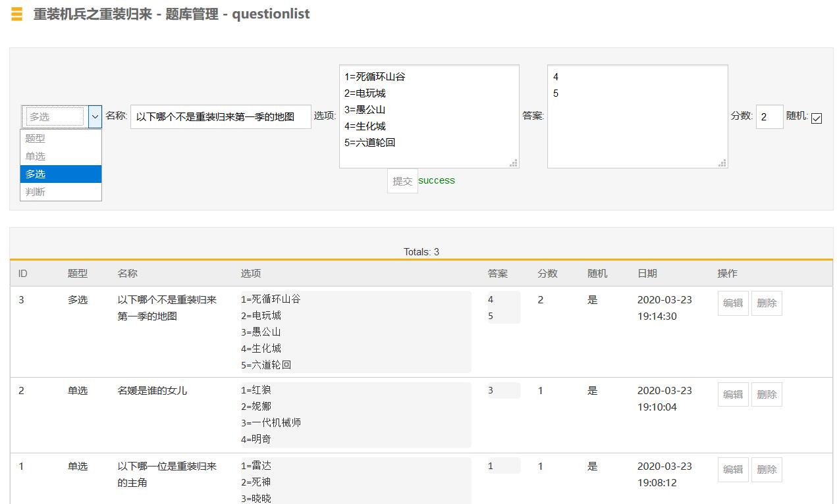Click question name 以下哪一位是重装归来的主角

pos(167,474)
